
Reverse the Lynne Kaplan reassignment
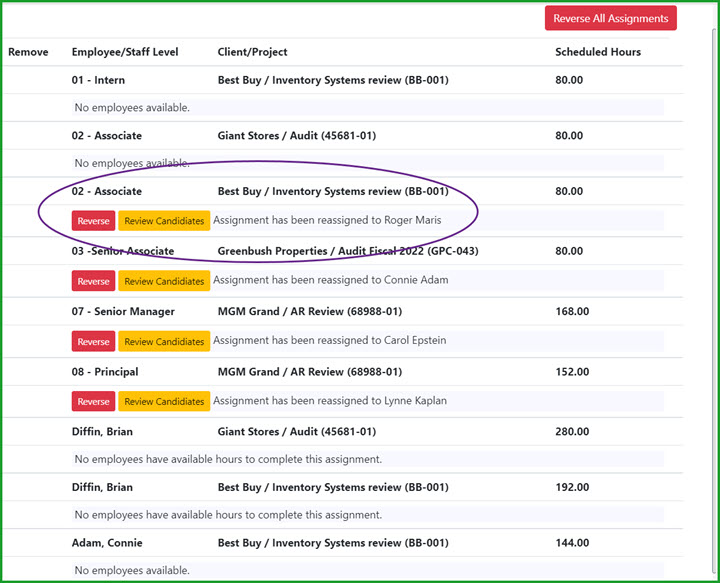[93, 401]
